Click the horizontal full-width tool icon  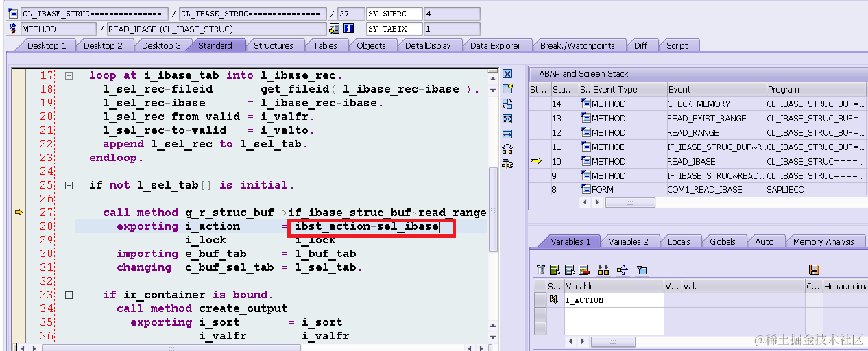click(507, 134)
